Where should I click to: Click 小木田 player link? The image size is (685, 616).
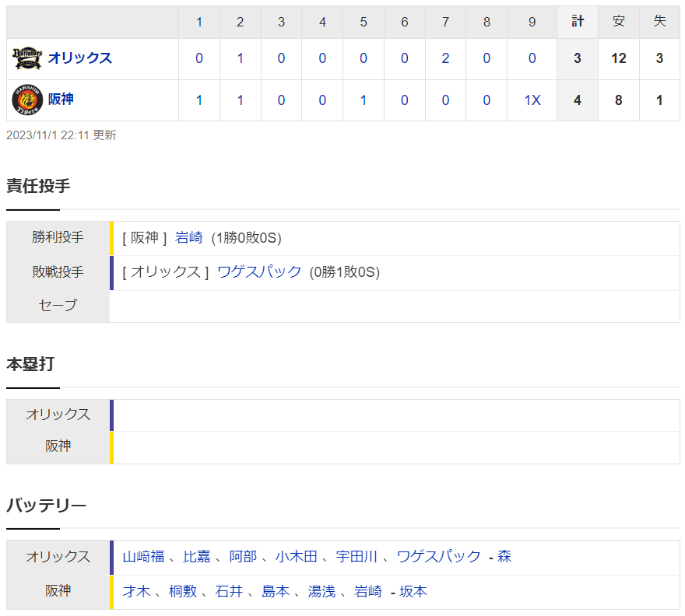[x=296, y=557]
